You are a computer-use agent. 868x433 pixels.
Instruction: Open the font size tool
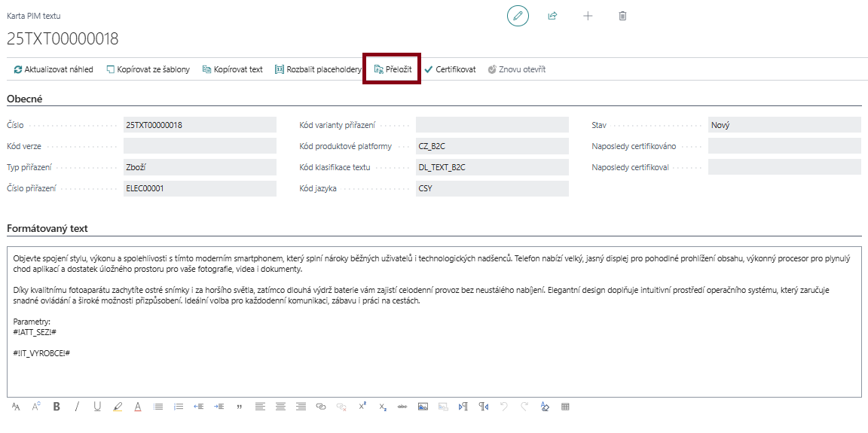[x=16, y=407]
